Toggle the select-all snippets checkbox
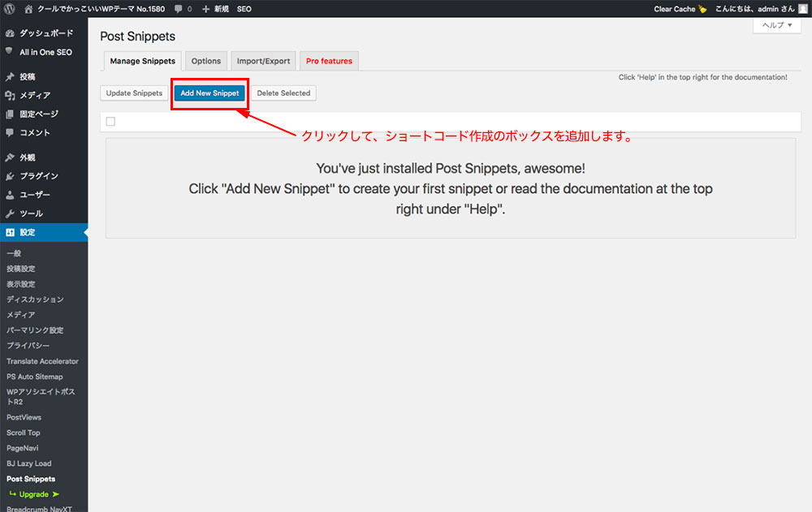 click(x=110, y=122)
